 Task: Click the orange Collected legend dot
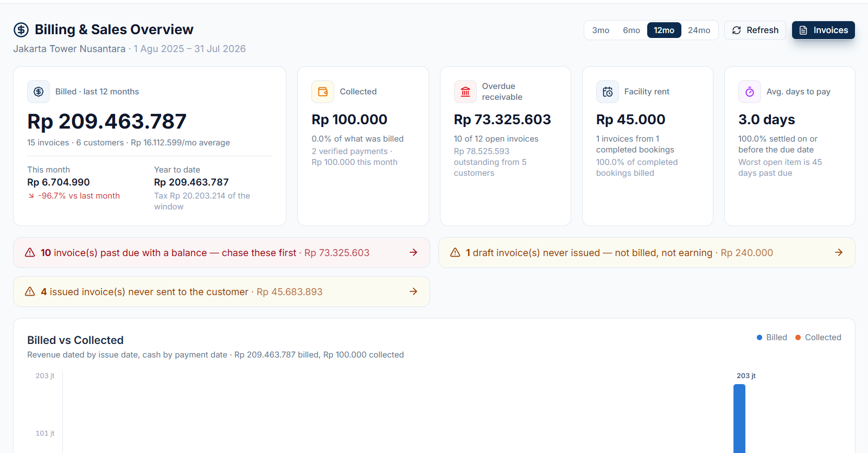pos(798,337)
